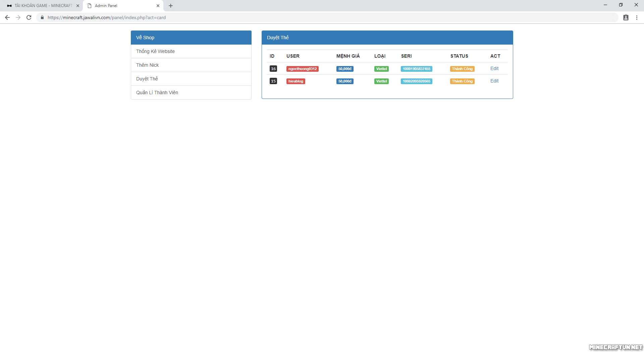This screenshot has height=352, width=644.
Task: Click the browser forward arrow
Action: click(18, 17)
